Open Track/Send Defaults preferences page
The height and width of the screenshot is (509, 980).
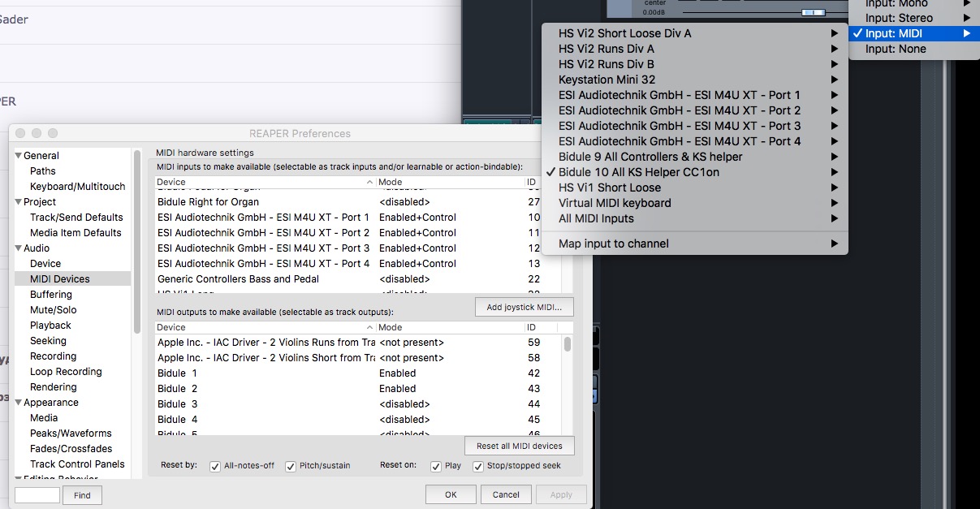(x=76, y=218)
